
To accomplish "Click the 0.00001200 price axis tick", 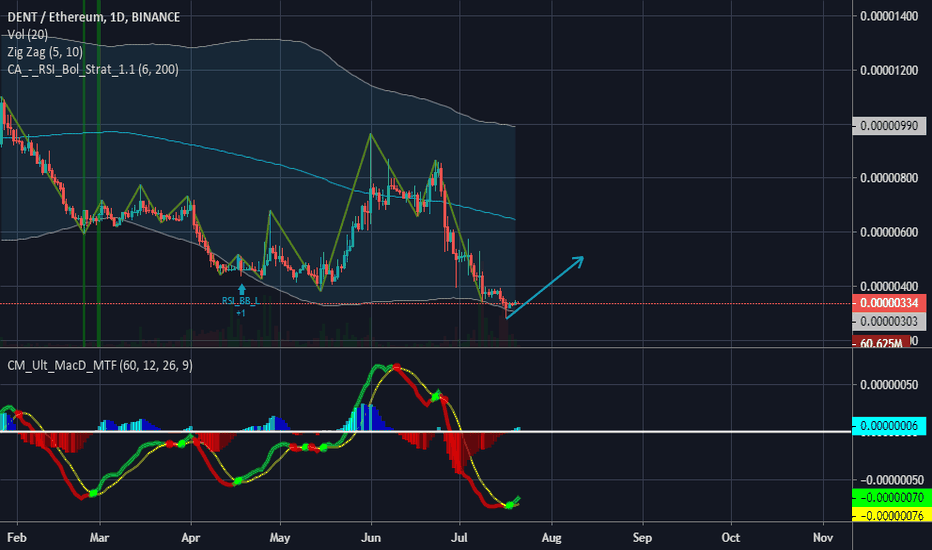I will (x=889, y=71).
